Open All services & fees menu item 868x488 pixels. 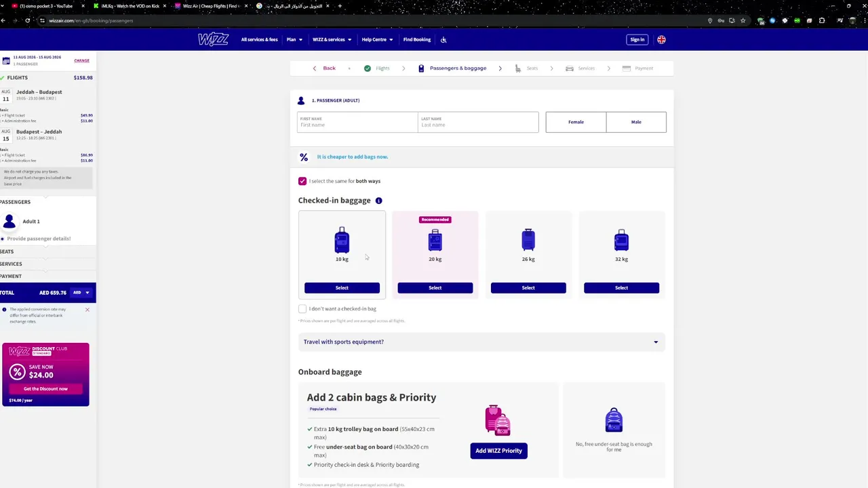(x=259, y=39)
